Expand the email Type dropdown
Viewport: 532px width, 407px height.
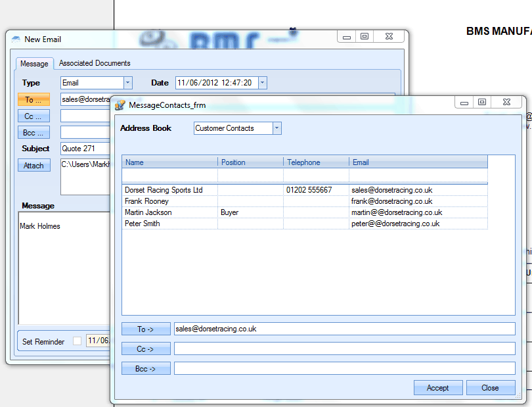[127, 83]
